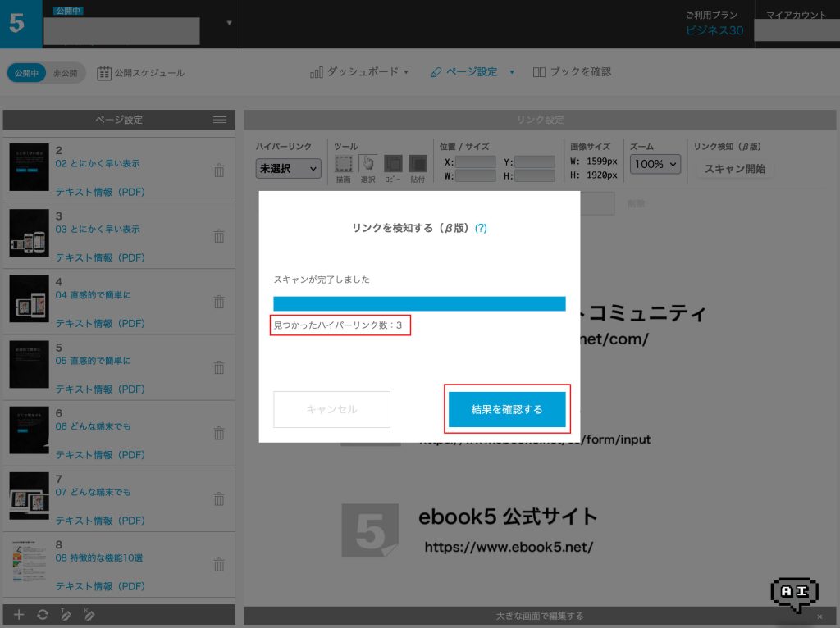This screenshot has width=840, height=628.
Task: Expand the book selector arrow in header
Action: (x=229, y=23)
